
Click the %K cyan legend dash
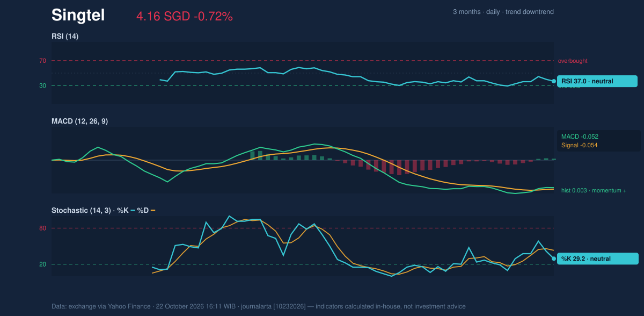(133, 210)
